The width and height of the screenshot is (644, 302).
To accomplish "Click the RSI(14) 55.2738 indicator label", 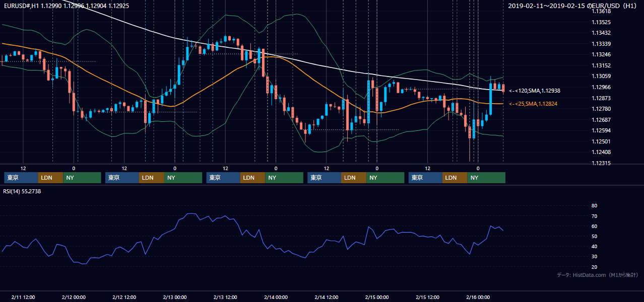I will point(22,191).
